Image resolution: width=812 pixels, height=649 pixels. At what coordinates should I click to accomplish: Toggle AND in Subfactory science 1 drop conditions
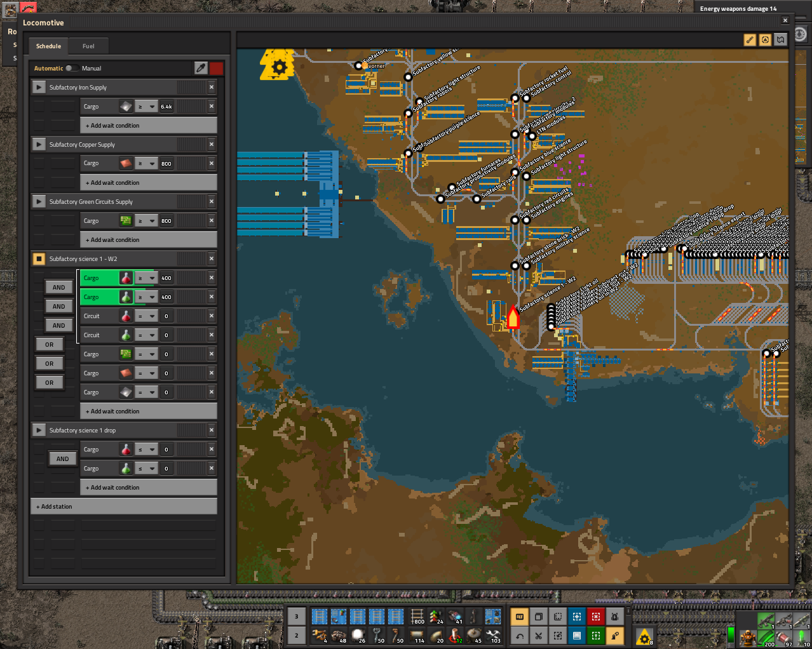click(x=62, y=458)
